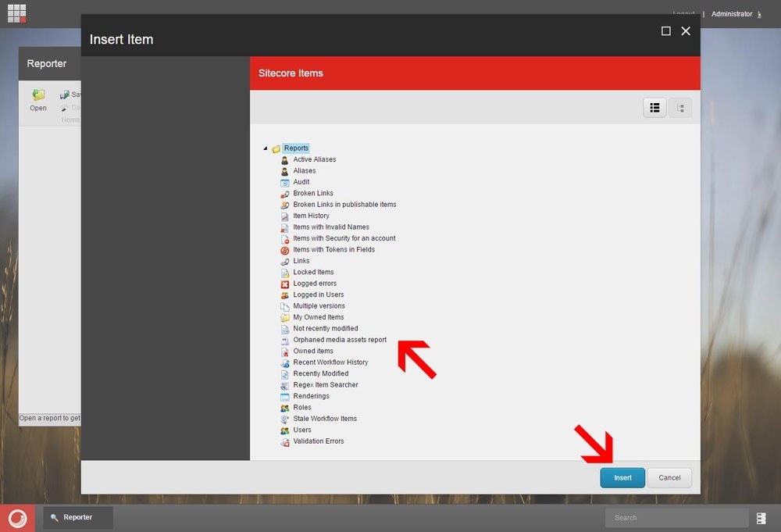
Task: Click the Open icon in Reporter
Action: pos(38,95)
